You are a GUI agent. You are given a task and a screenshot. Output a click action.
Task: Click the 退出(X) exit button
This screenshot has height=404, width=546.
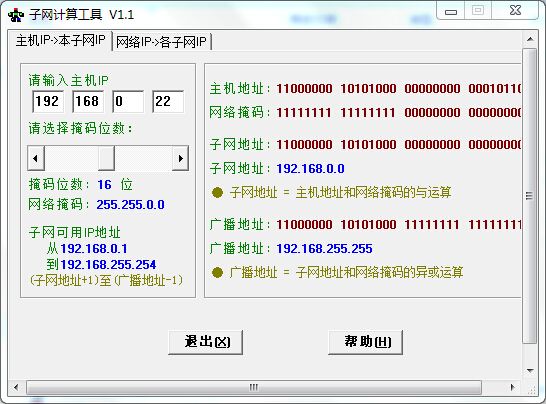tap(205, 342)
